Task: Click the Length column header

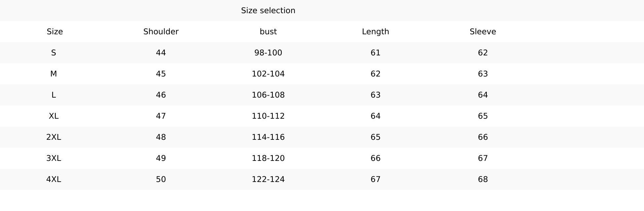Action: [x=376, y=32]
